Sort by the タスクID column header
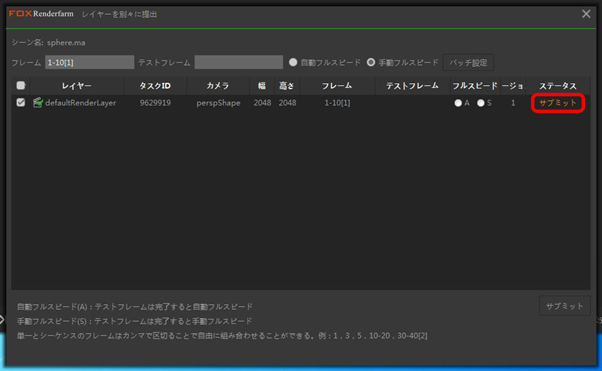Image resolution: width=602 pixels, height=371 pixels. (155, 86)
